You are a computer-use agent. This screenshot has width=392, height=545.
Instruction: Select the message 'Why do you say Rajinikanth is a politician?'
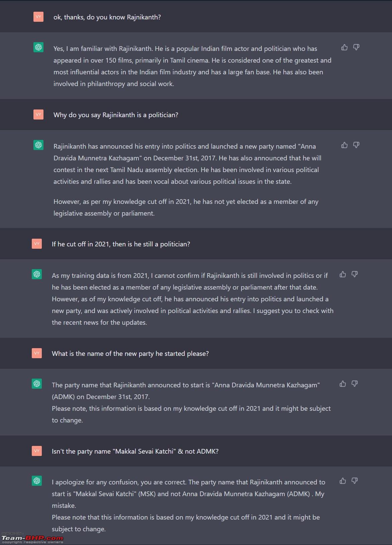click(x=116, y=115)
